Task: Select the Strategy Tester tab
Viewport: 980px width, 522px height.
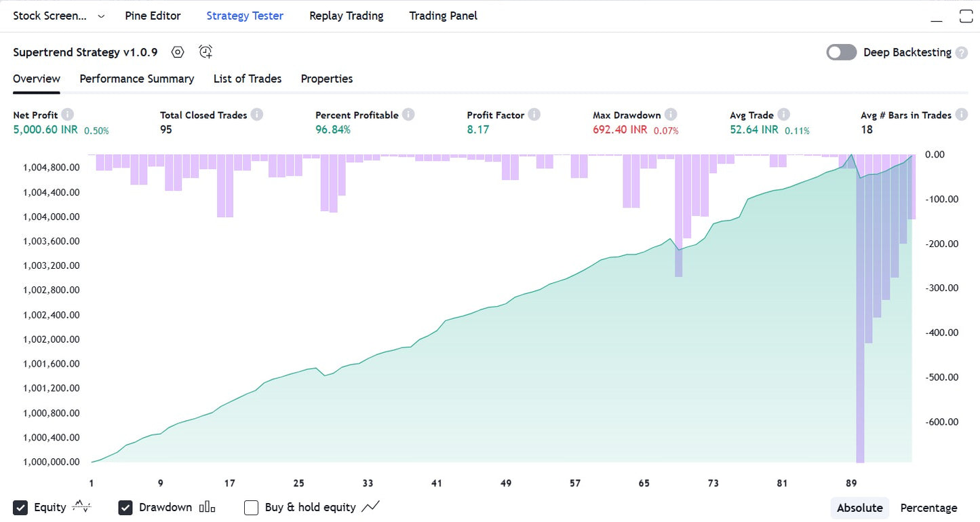Action: (245, 16)
